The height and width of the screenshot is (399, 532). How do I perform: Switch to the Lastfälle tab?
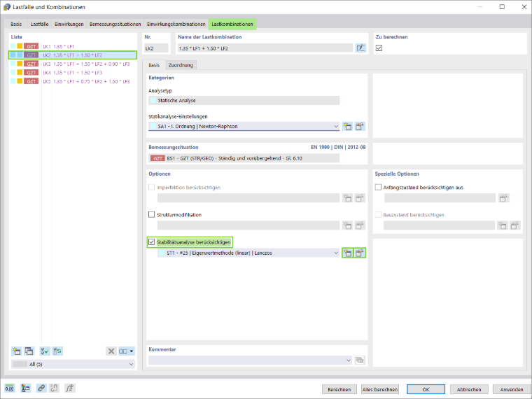click(x=39, y=24)
